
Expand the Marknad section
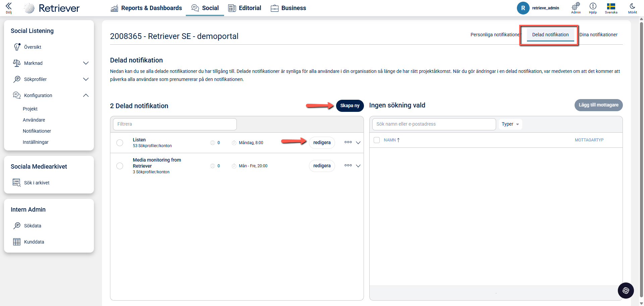(x=86, y=63)
